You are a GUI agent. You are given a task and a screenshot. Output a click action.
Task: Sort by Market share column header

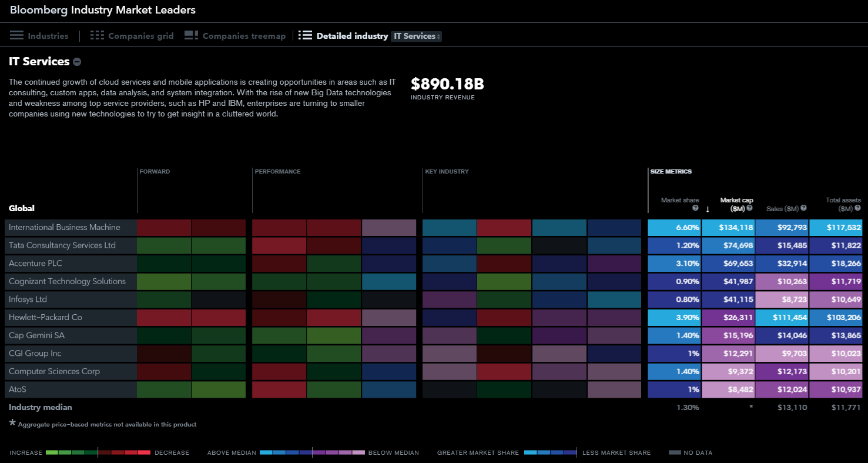pos(680,201)
